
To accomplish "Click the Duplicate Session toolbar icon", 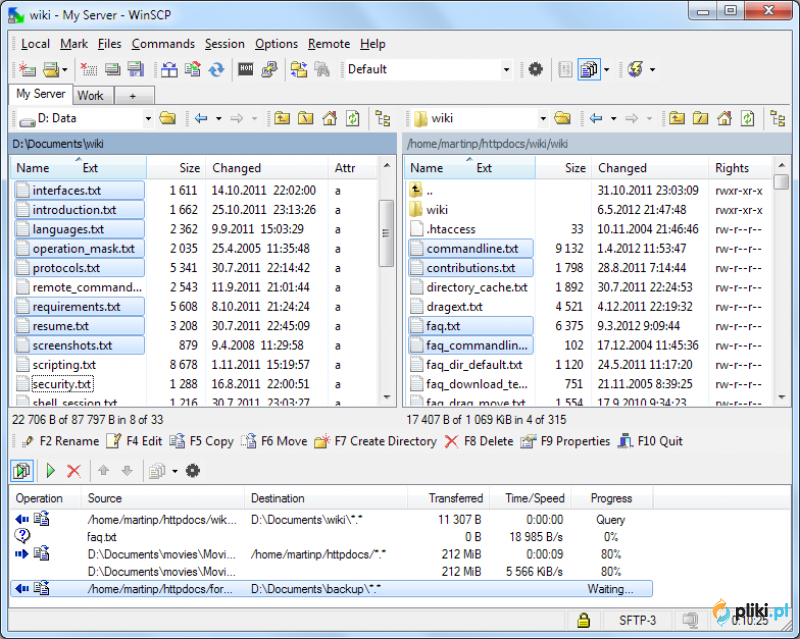I will 112,69.
